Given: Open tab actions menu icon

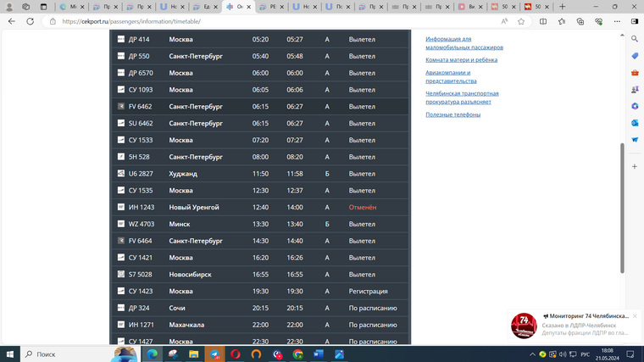Looking at the screenshot, I should tap(43, 7).
